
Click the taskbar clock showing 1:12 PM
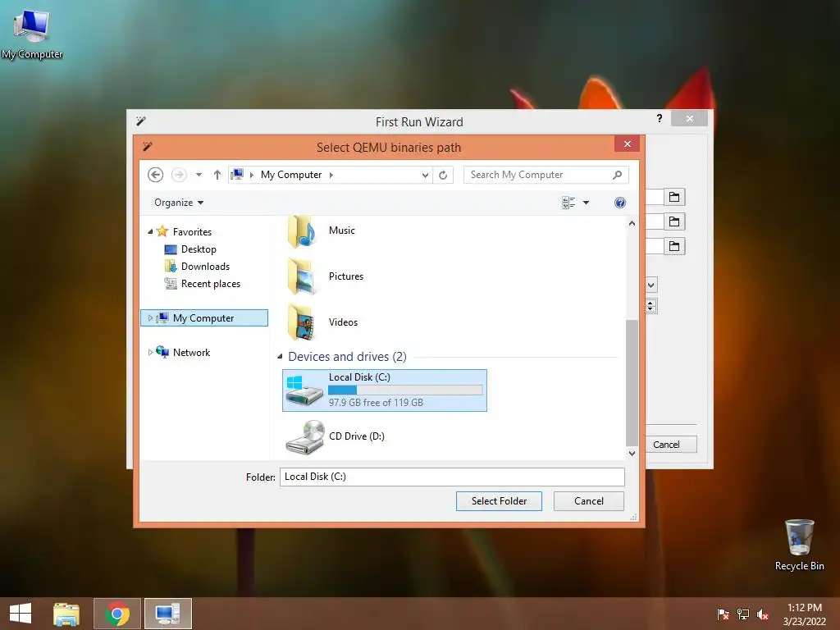click(804, 614)
